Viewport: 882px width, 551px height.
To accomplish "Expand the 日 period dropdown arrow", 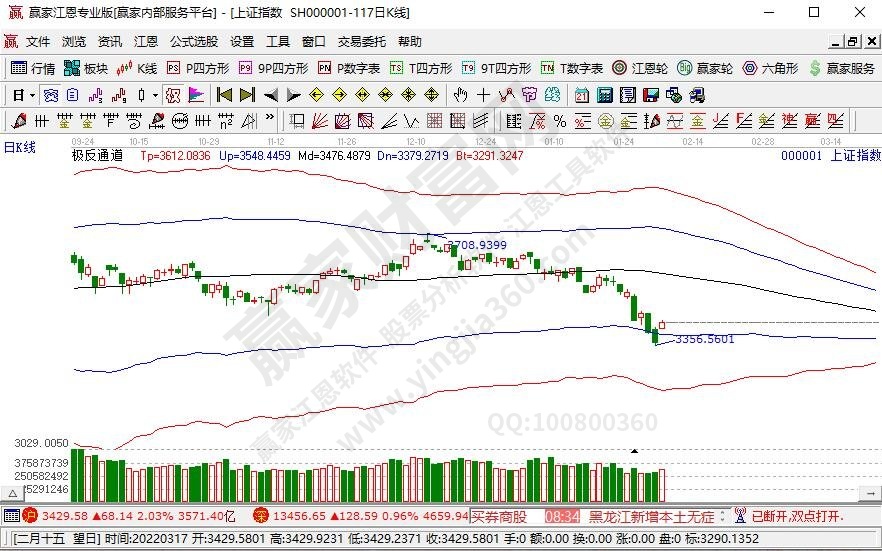I will tap(32, 95).
